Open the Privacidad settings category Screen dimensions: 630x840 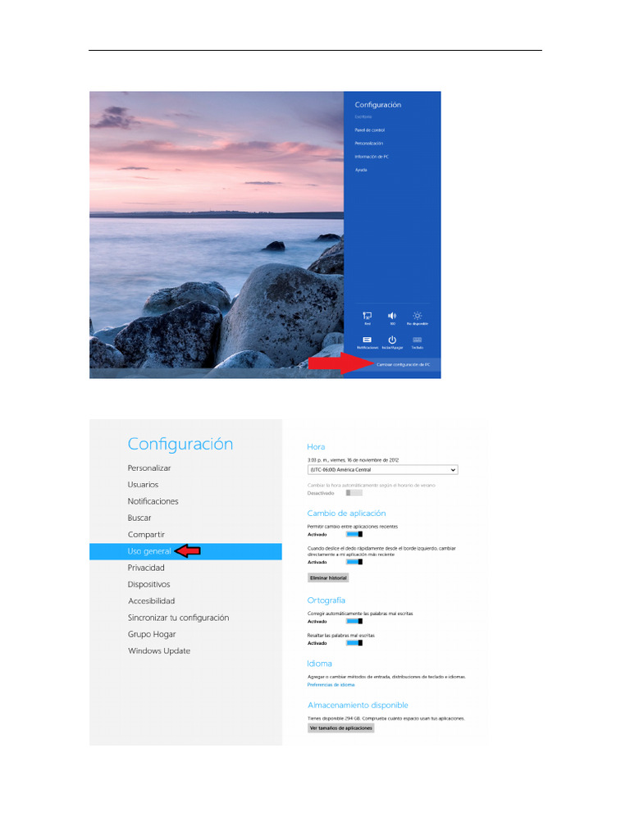(x=146, y=568)
